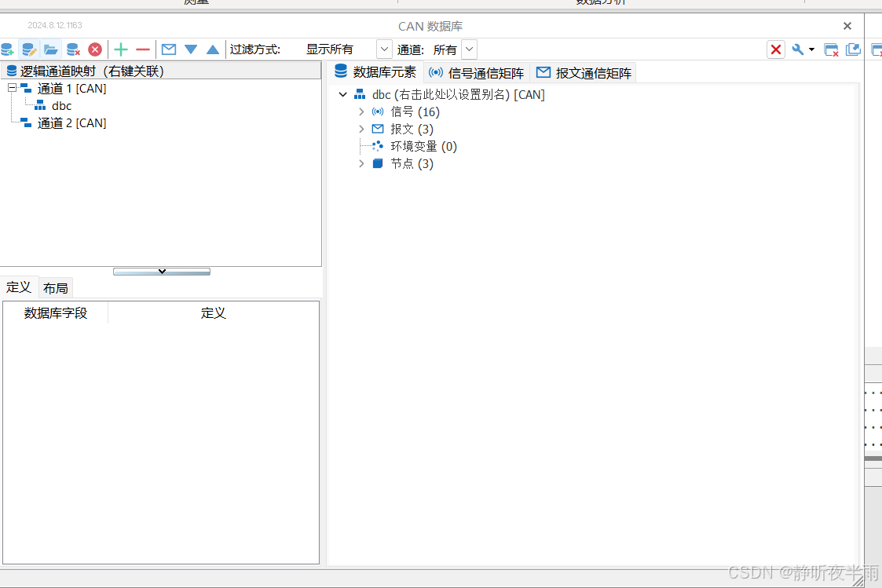The image size is (882, 588).
Task: Select the 环境变量 (0) tree item
Action: tap(423, 147)
